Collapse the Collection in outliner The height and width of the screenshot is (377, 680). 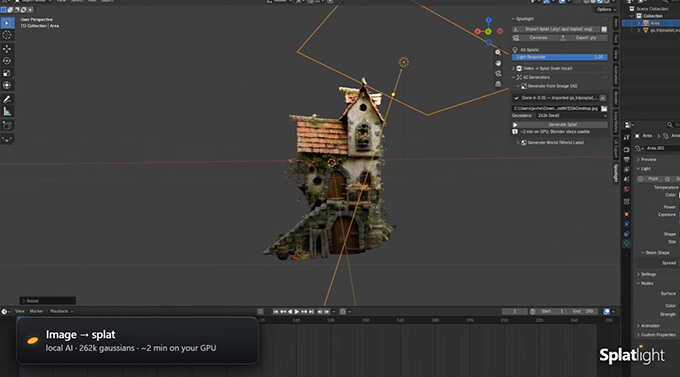632,16
